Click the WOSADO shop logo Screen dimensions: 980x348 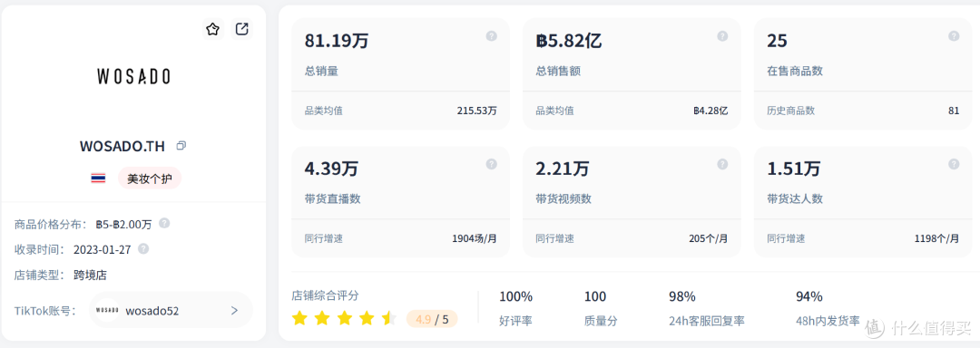pos(133,77)
